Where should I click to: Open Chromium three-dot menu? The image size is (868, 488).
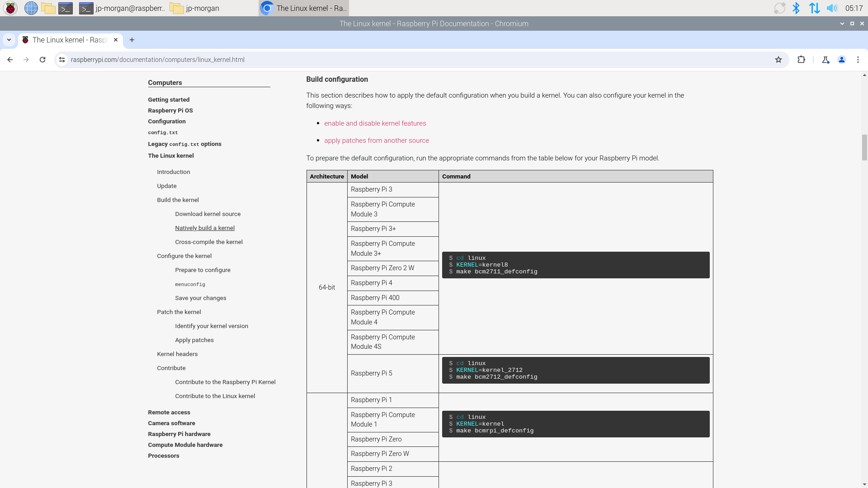[x=858, y=60]
